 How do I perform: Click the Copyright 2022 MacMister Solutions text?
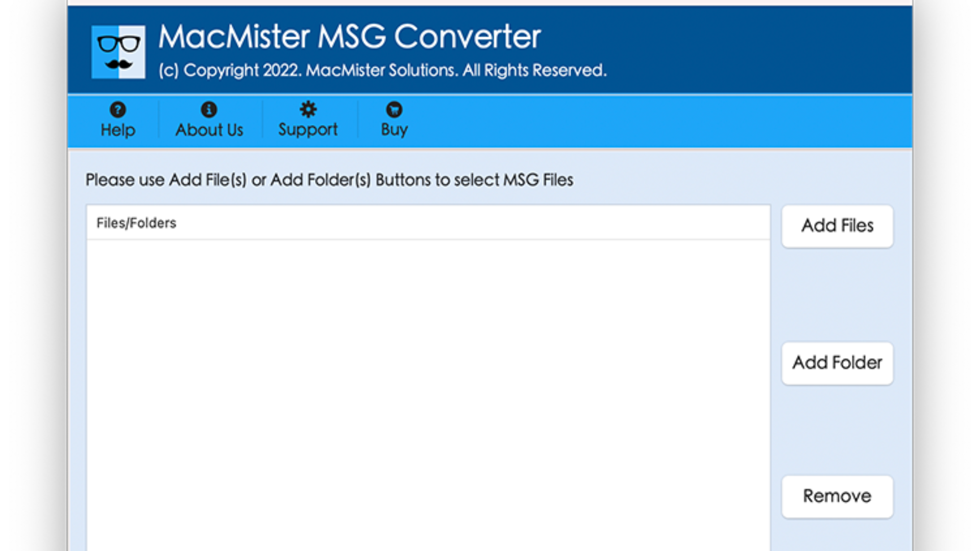coord(382,70)
